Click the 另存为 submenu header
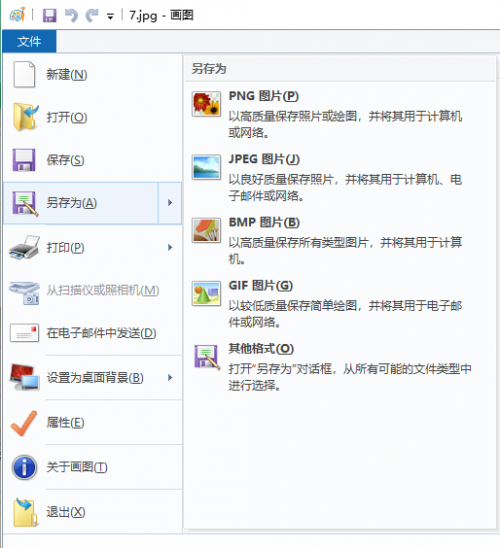This screenshot has width=500, height=548. [x=209, y=68]
